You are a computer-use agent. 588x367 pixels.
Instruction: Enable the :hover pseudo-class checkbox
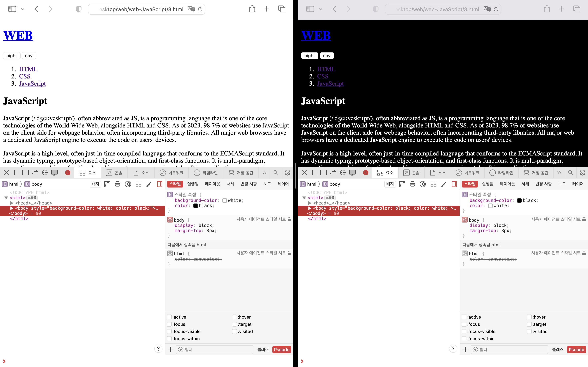pos(234,317)
